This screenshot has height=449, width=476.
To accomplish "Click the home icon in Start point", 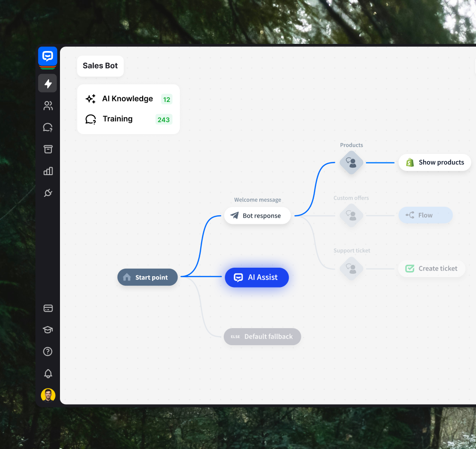I will pyautogui.click(x=127, y=277).
